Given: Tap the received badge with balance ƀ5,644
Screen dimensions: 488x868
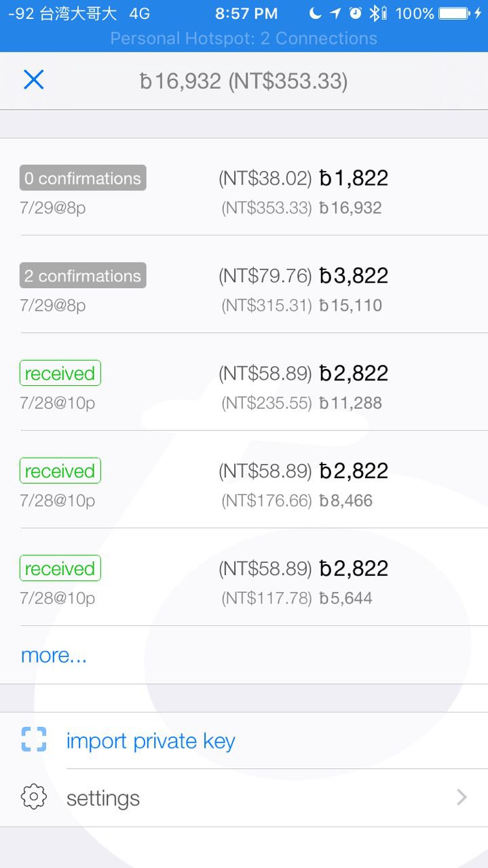Looking at the screenshot, I should pyautogui.click(x=60, y=569).
